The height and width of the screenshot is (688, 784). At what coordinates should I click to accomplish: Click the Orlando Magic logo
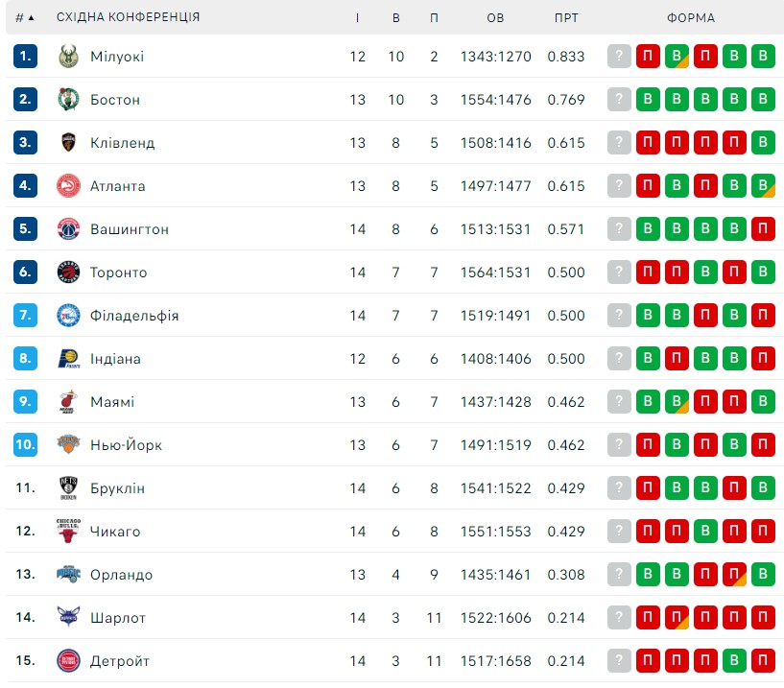(68, 574)
